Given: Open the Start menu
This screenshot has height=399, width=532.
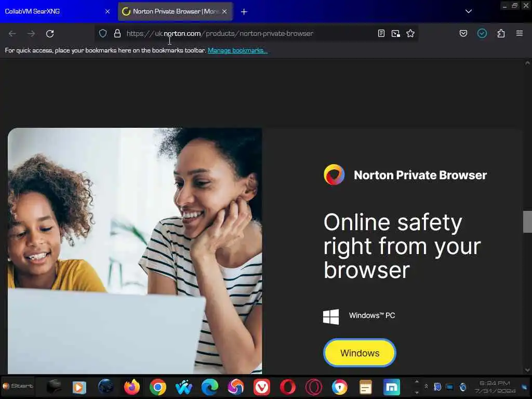Looking at the screenshot, I should pyautogui.click(x=18, y=386).
